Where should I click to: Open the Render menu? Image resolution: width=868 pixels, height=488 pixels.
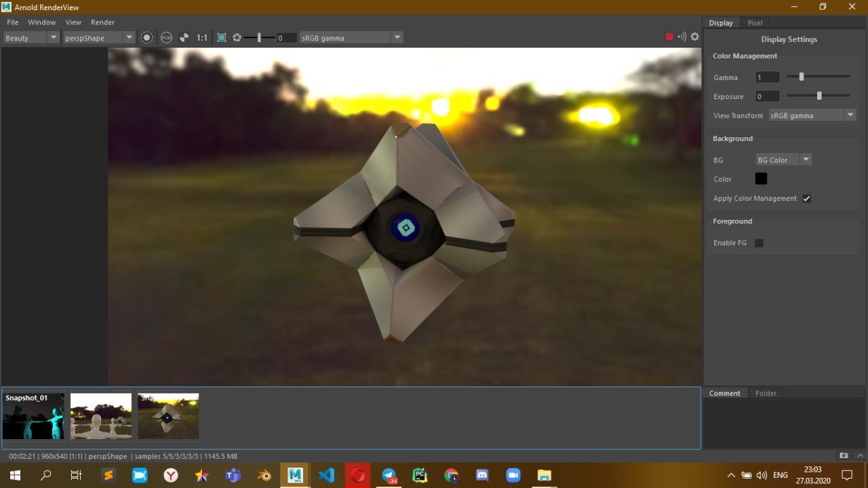coord(102,22)
